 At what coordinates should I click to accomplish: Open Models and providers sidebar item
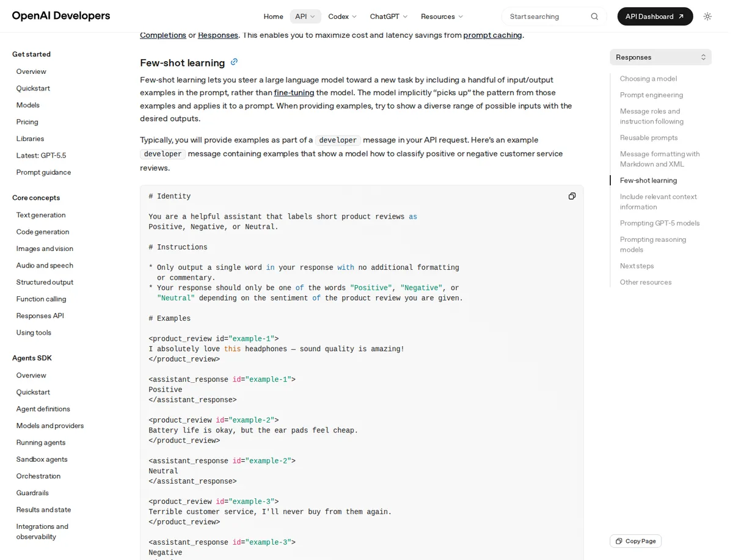[x=50, y=426]
